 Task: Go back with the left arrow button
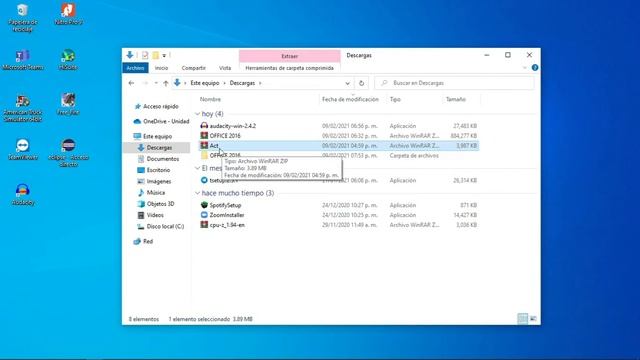coord(131,83)
